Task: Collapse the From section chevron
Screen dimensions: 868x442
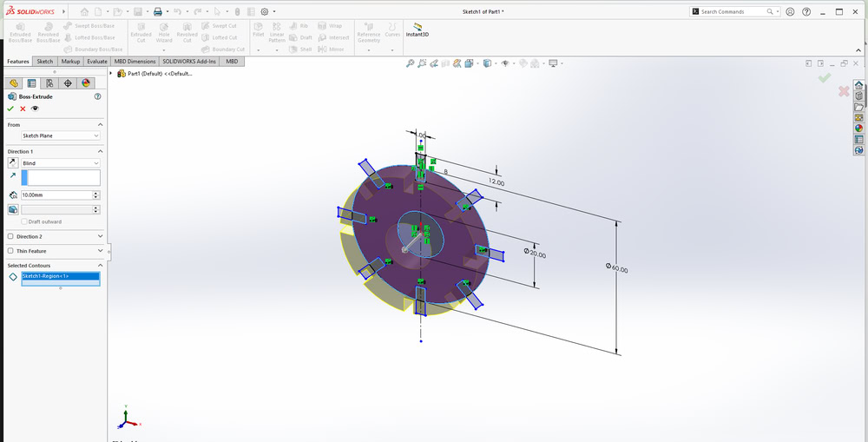Action: (100, 125)
